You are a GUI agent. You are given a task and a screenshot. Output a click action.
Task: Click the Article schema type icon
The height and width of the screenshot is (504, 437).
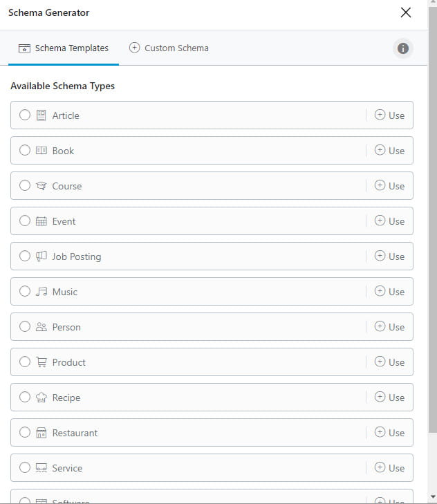pos(41,115)
